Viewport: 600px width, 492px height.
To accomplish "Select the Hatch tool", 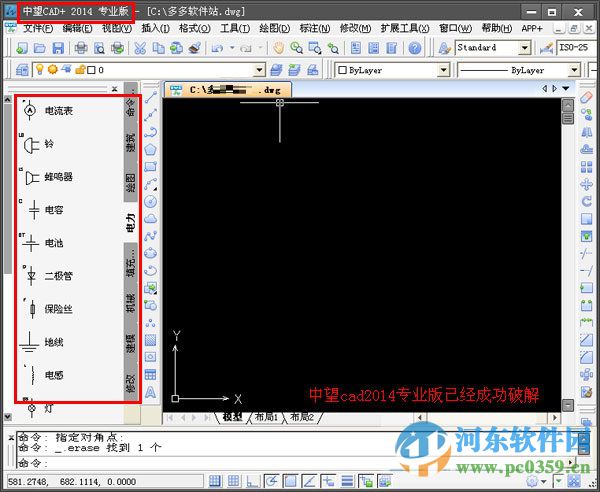I will [x=151, y=340].
